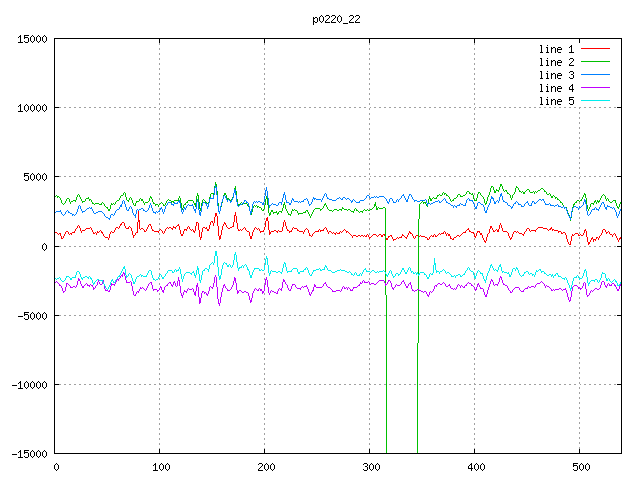Select the 'line 5' legend entry text

point(557,101)
